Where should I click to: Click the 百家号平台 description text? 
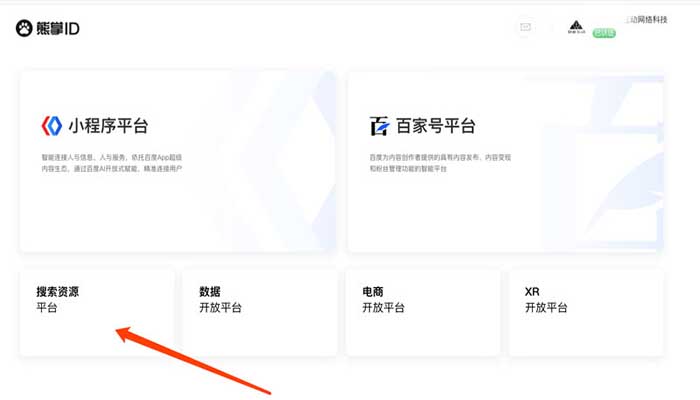(440, 163)
